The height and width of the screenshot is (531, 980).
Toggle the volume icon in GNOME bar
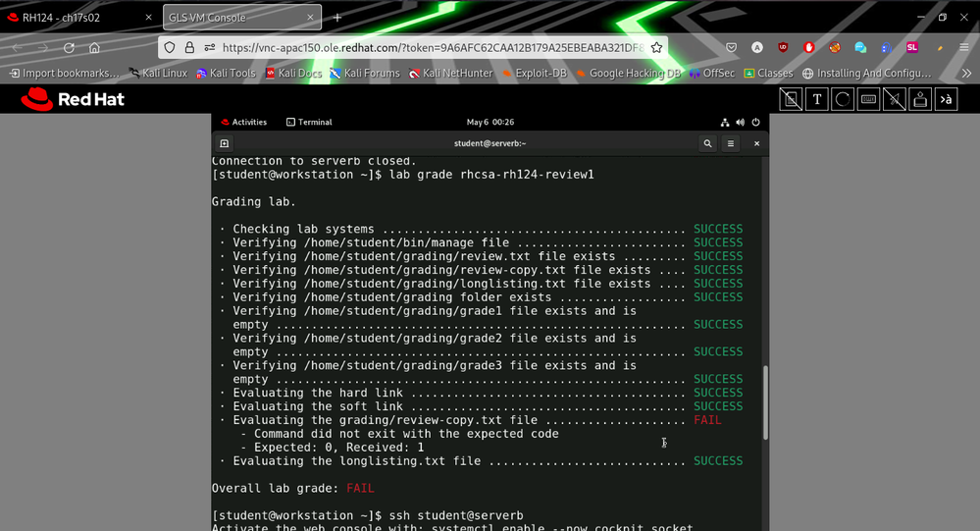click(x=740, y=123)
